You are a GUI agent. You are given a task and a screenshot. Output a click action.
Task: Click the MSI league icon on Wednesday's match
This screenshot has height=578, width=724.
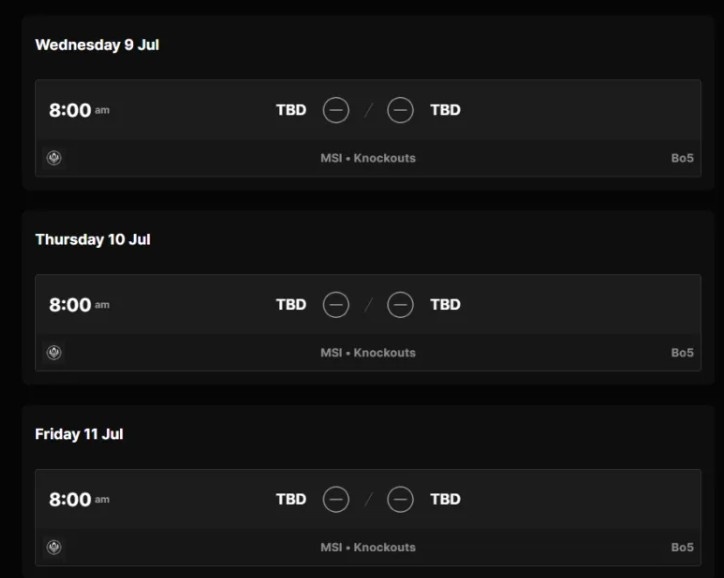tap(54, 158)
